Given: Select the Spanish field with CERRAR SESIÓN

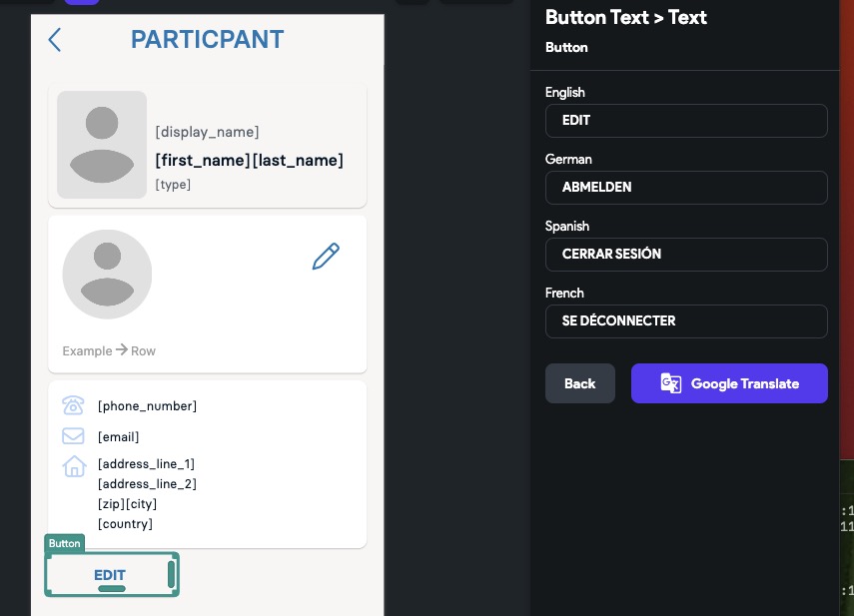Looking at the screenshot, I should point(686,254).
